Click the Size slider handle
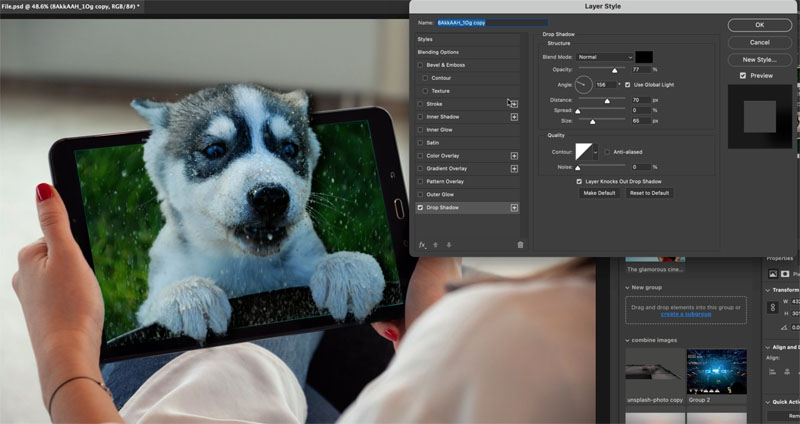Screen dimensions: 800x424 click(x=592, y=121)
